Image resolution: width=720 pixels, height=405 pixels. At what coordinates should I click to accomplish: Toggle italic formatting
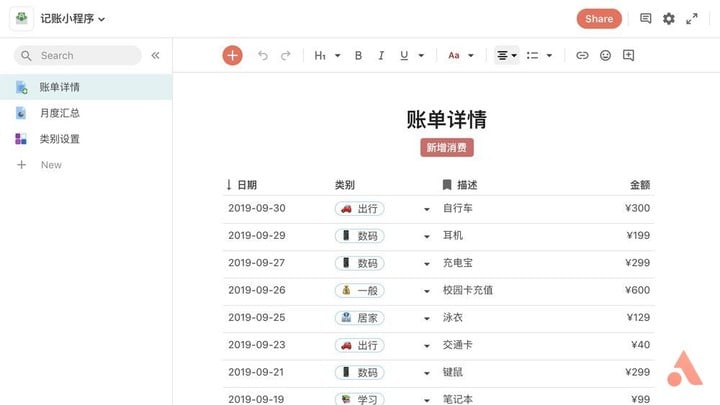point(381,56)
